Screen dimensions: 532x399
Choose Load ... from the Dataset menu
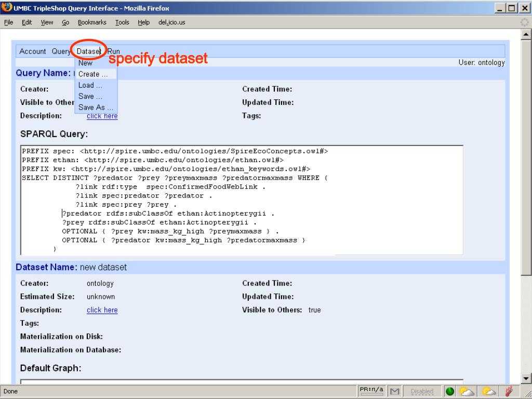click(90, 85)
